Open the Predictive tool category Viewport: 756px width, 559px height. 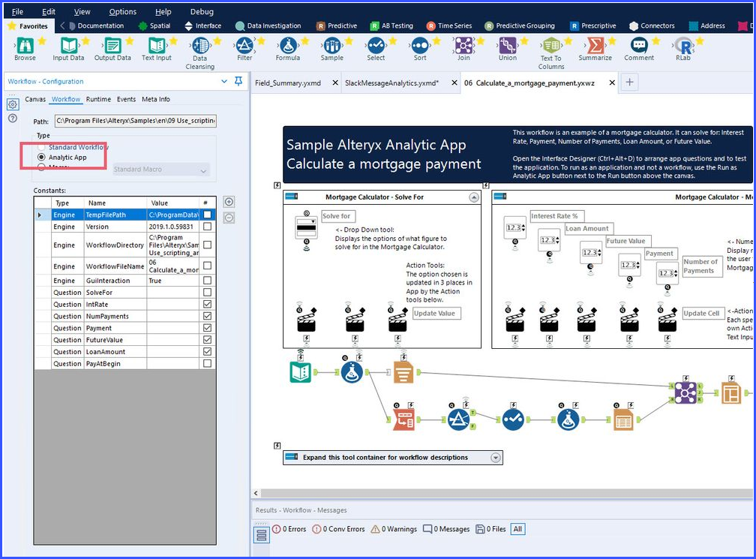click(x=337, y=26)
